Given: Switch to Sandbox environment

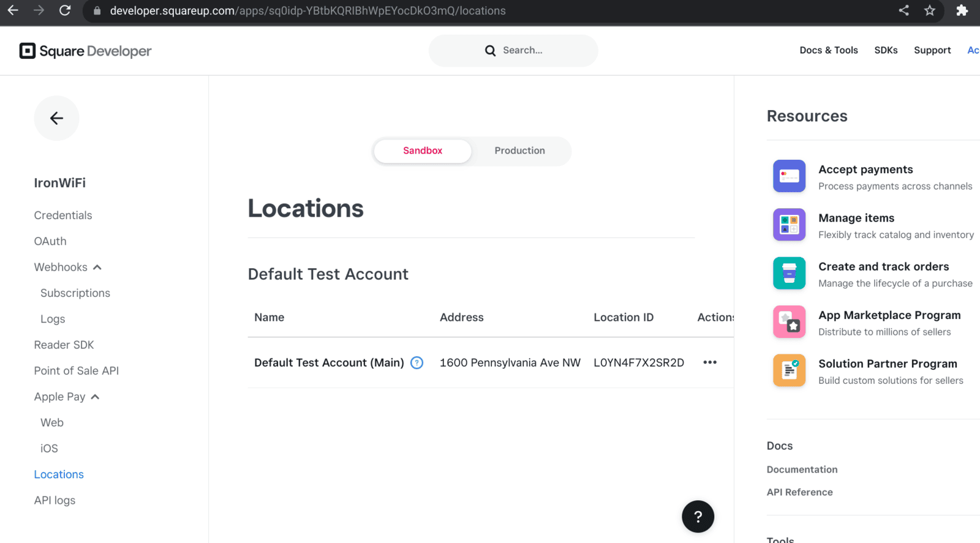Looking at the screenshot, I should coord(423,151).
